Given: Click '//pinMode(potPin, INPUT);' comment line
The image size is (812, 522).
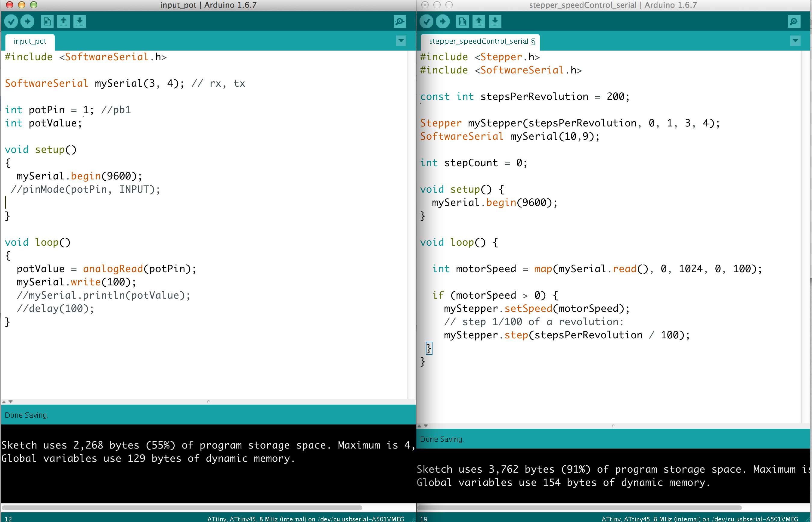Looking at the screenshot, I should tap(85, 189).
